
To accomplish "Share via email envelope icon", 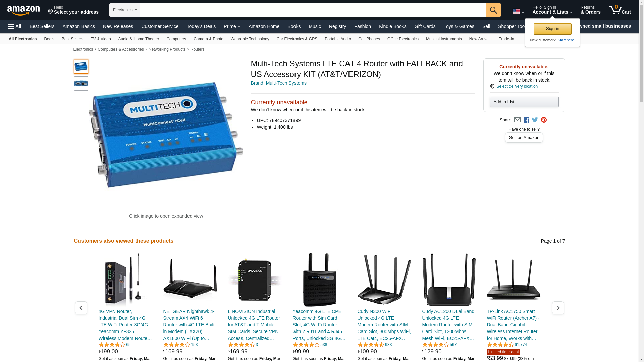I will (517, 120).
